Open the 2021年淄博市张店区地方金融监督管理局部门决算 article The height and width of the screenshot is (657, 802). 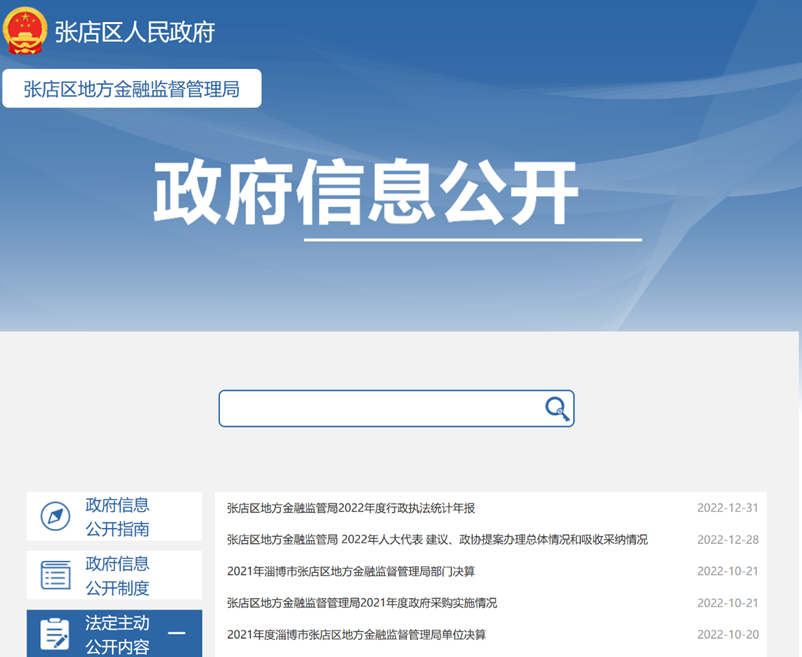[x=350, y=571]
